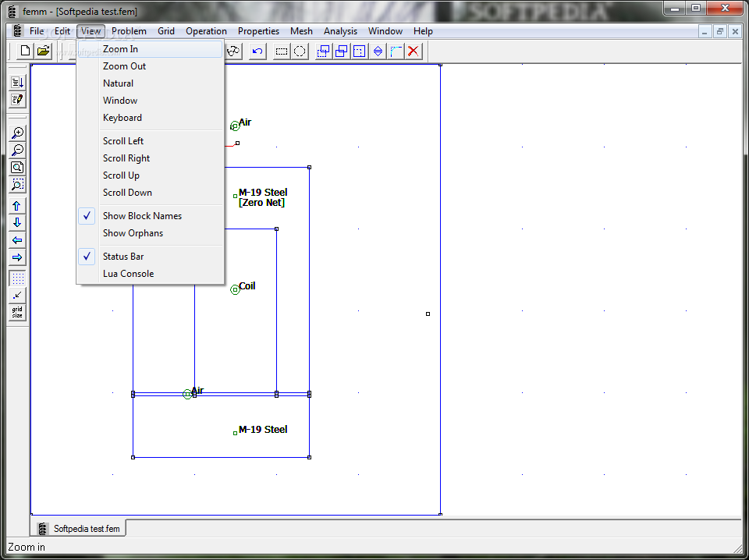
Task: Click the Move selected objects icon
Action: 323,51
